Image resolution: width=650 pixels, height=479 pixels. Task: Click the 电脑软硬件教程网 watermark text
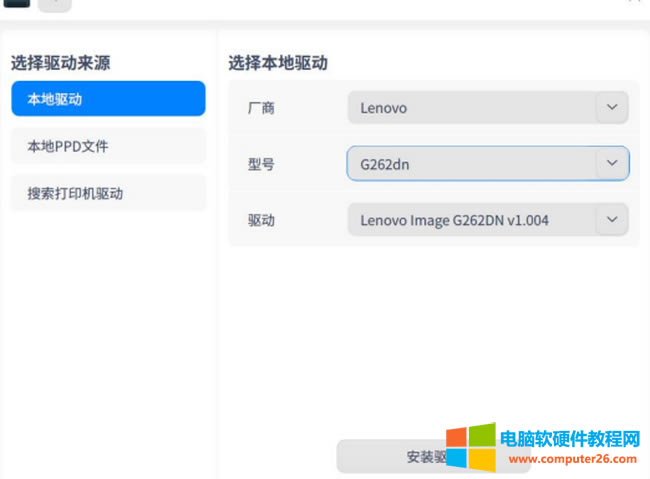pos(569,439)
